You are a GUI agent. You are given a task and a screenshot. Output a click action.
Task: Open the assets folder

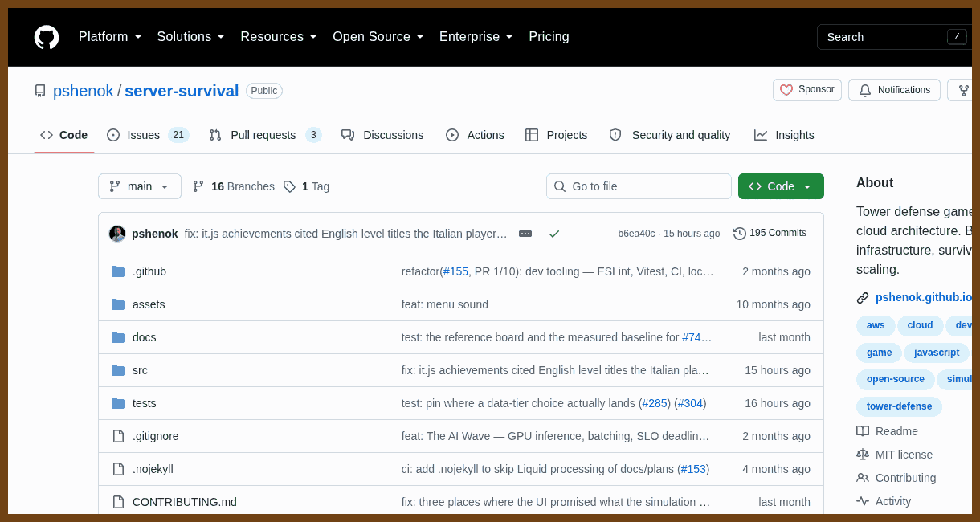tap(149, 304)
